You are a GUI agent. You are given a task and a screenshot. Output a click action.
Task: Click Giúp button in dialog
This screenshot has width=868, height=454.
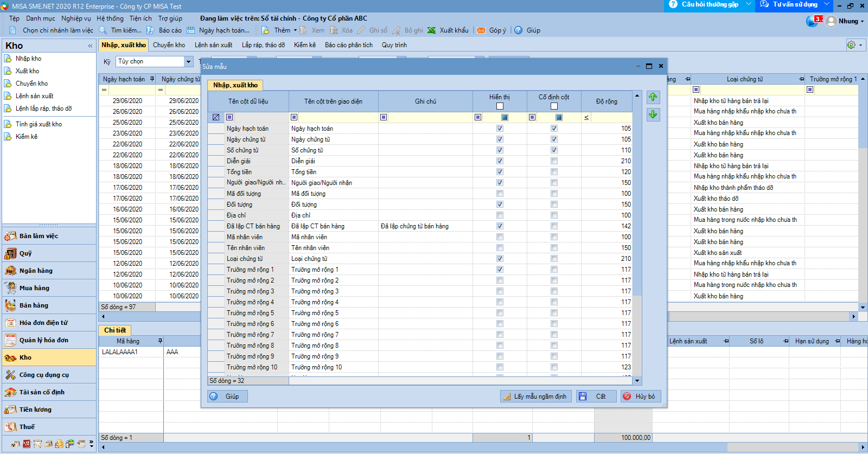tap(227, 397)
